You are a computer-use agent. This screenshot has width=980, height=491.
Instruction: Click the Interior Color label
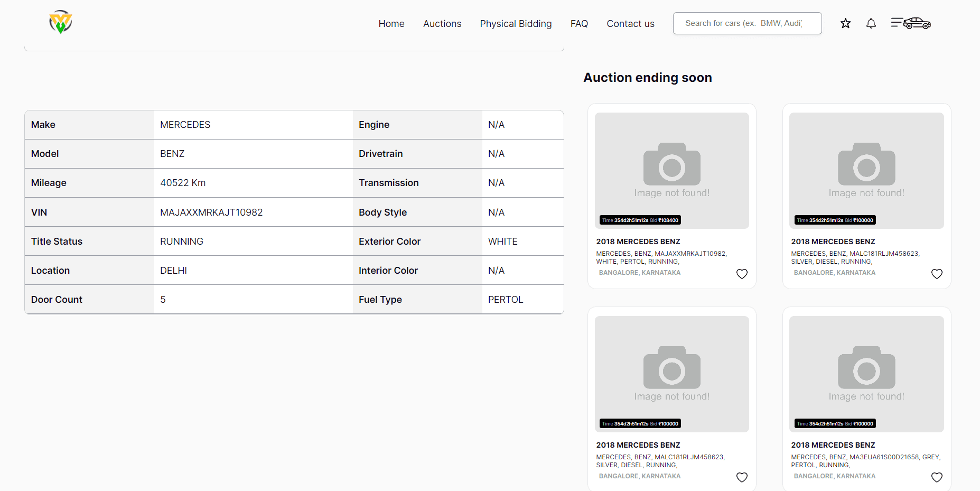[388, 271]
